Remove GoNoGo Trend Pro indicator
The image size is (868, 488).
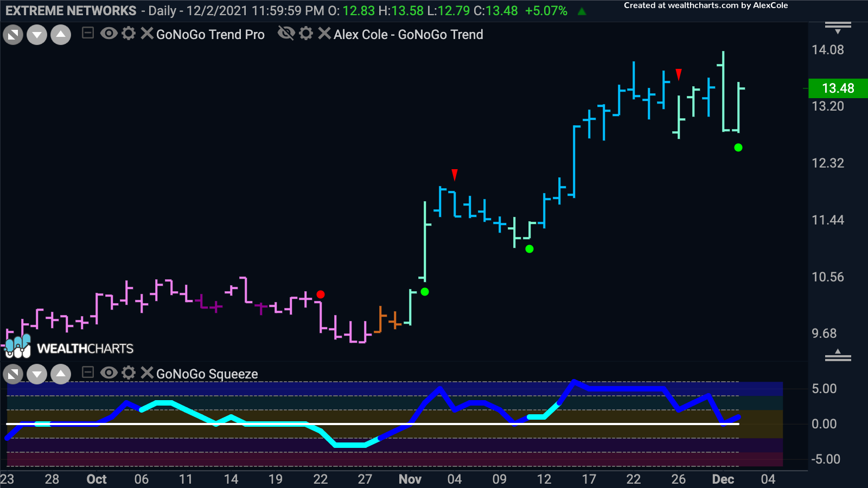147,34
